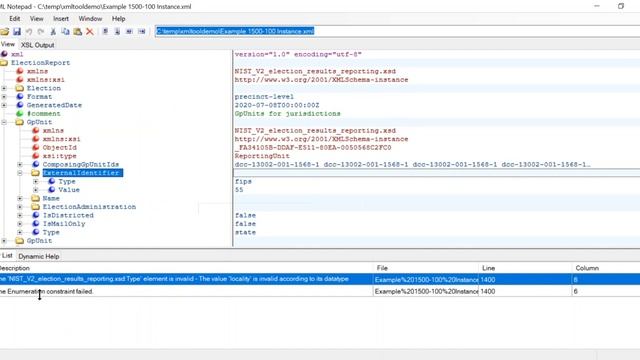
Task: Expand the IsMailOnly node
Action: 20,224
